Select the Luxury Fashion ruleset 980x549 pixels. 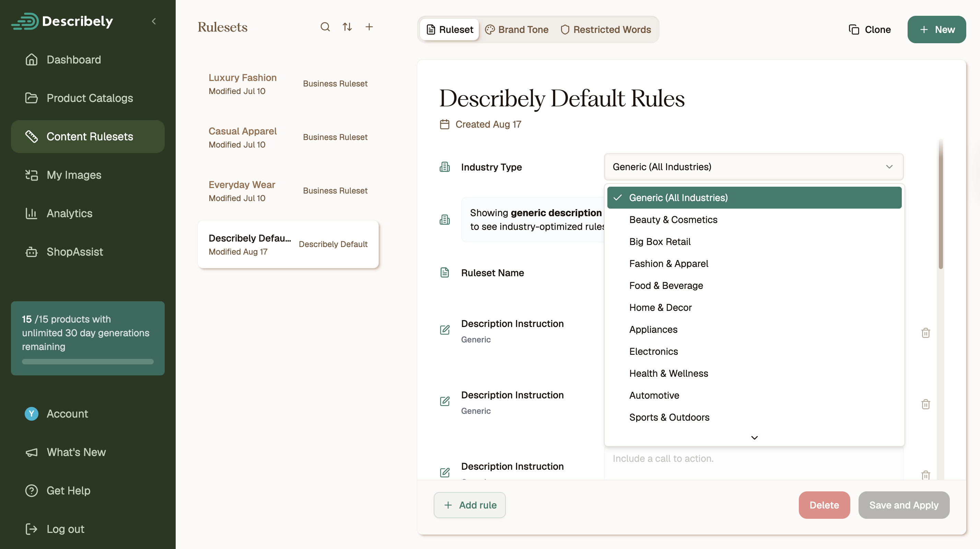(288, 84)
